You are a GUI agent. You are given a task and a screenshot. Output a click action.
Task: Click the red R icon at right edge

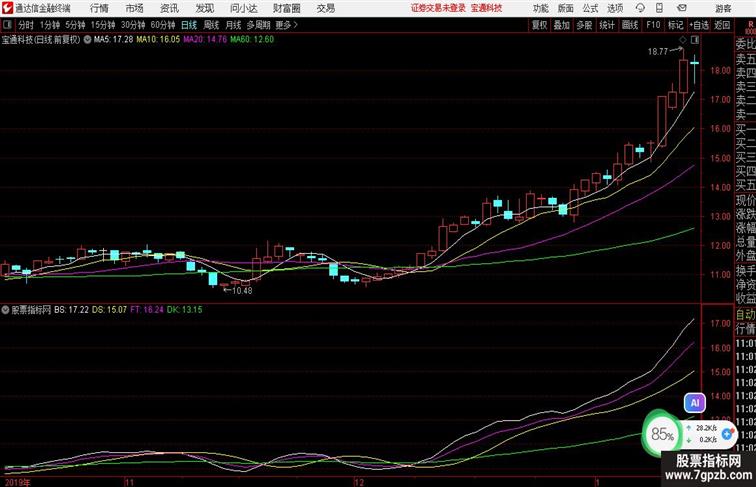pyautogui.click(x=750, y=25)
